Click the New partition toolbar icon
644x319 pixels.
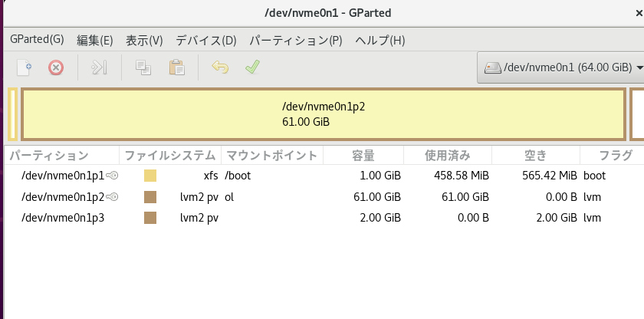pyautogui.click(x=25, y=67)
